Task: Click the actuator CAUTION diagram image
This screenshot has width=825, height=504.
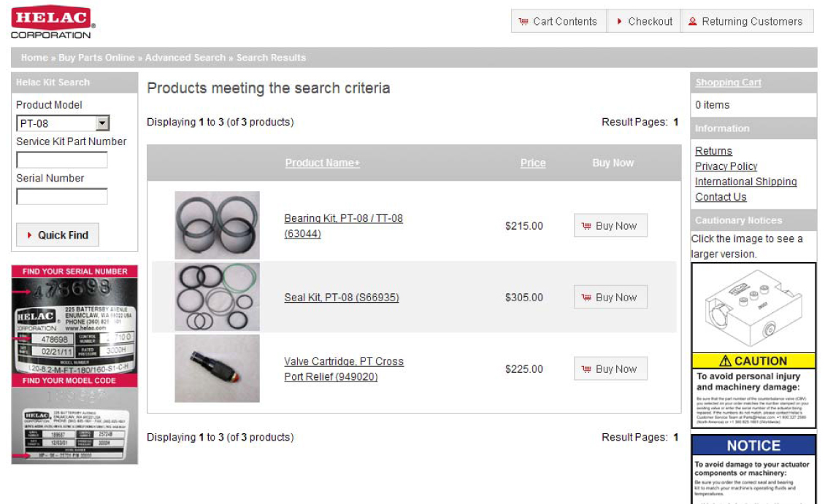Action: click(x=753, y=310)
